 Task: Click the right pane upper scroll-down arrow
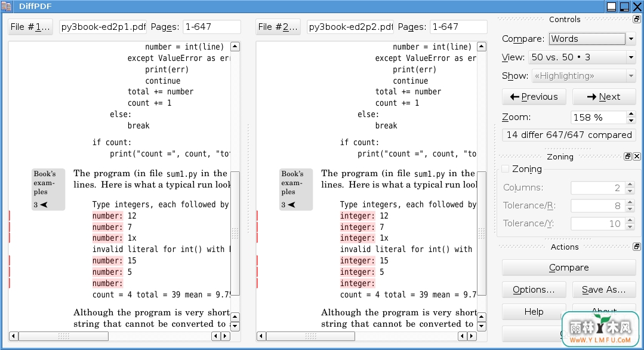pos(482,317)
